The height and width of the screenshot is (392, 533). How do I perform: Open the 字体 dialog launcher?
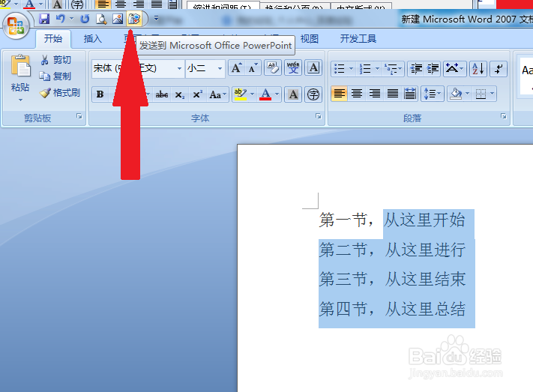[x=319, y=117]
